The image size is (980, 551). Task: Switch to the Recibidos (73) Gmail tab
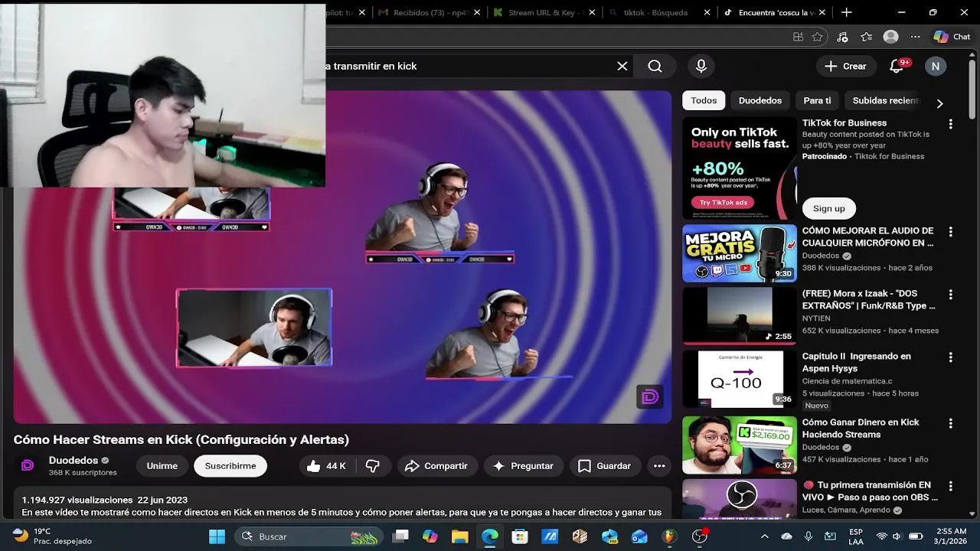pyautogui.click(x=432, y=12)
